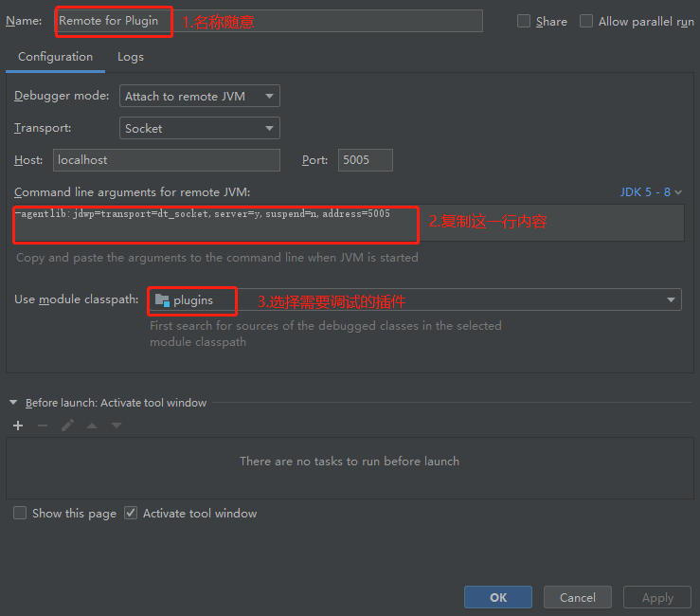Enable the Share checkbox
The image size is (700, 616).
pyautogui.click(x=523, y=21)
